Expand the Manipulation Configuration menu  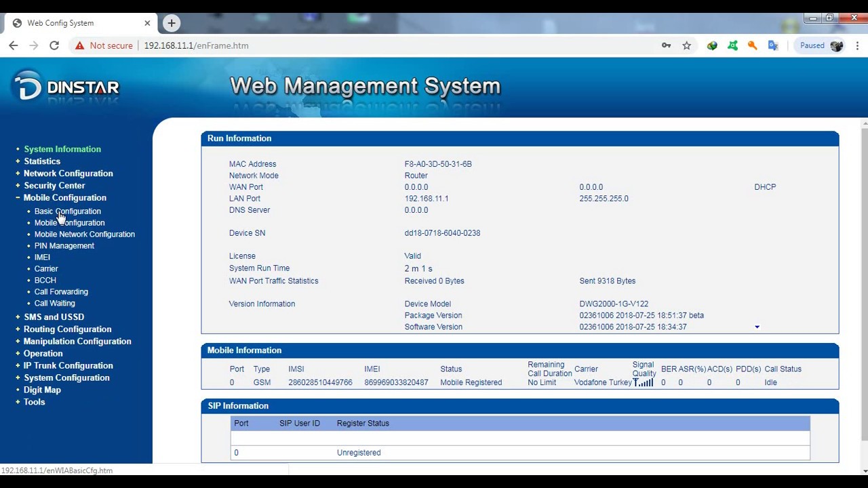click(77, 342)
